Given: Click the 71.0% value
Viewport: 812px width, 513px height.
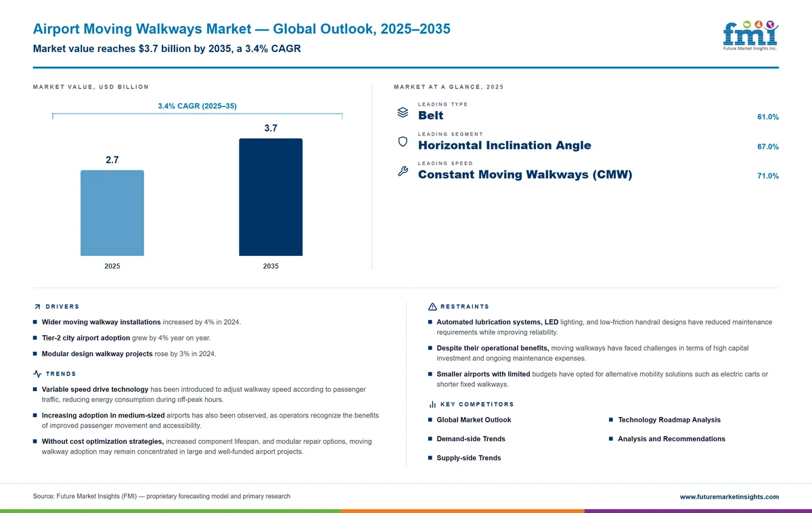Looking at the screenshot, I should pos(768,176).
